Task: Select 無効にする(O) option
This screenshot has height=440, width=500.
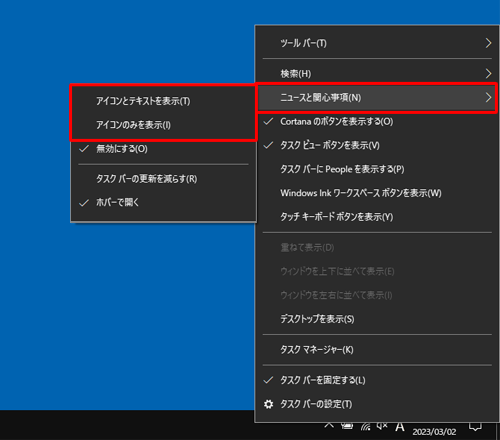Action: point(163,149)
